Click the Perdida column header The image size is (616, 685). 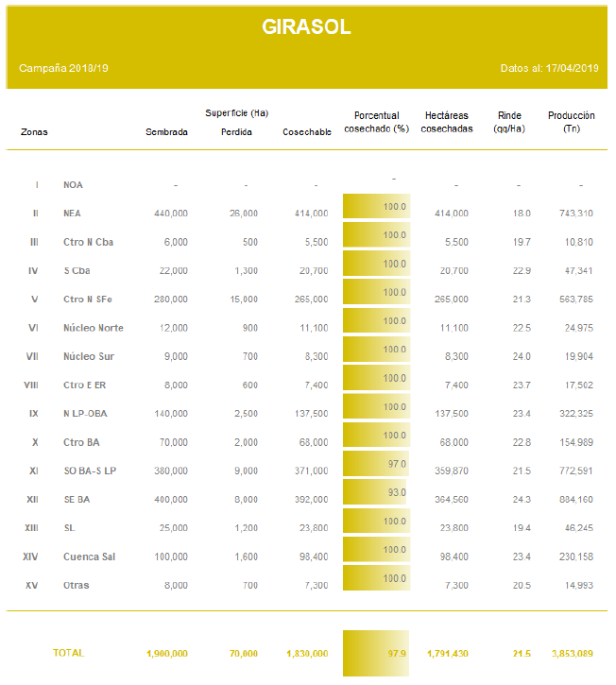236,132
